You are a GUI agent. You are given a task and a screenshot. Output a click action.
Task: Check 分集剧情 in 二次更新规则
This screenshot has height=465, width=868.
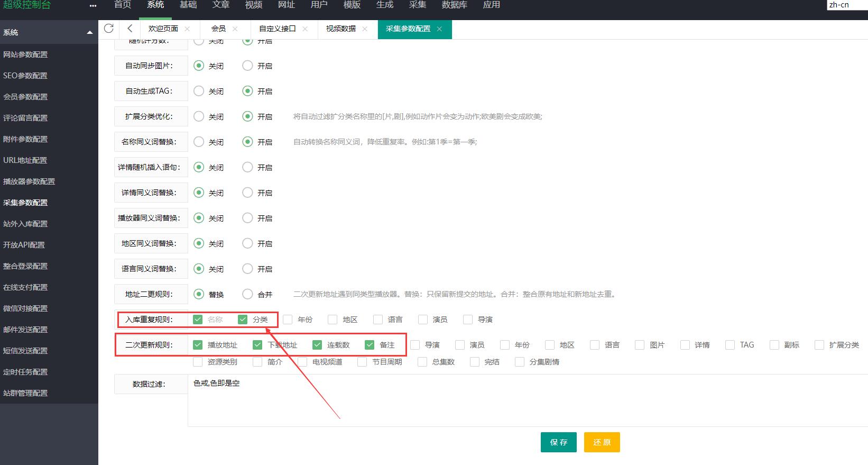click(x=520, y=362)
